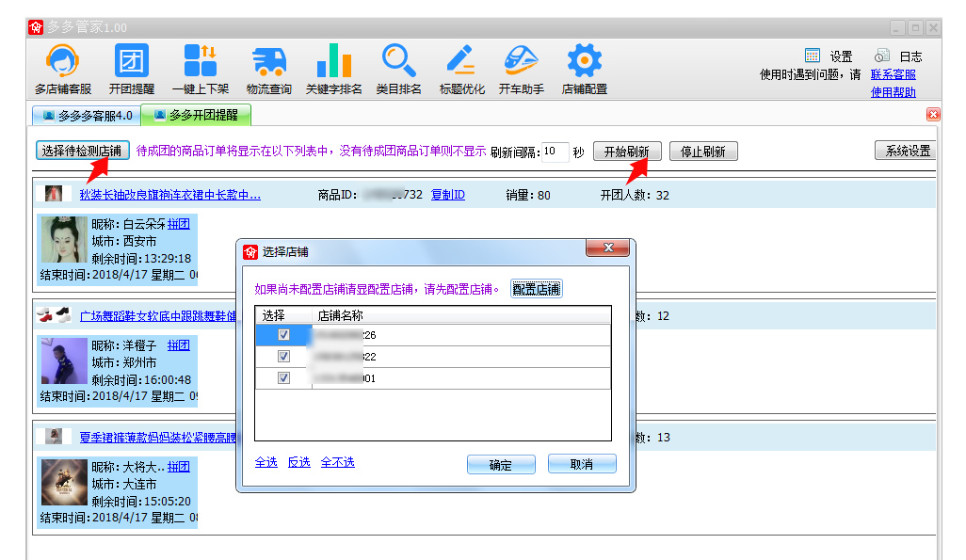966x560 pixels.
Task: Close the 选择店铺 dialog
Action: coord(608,248)
